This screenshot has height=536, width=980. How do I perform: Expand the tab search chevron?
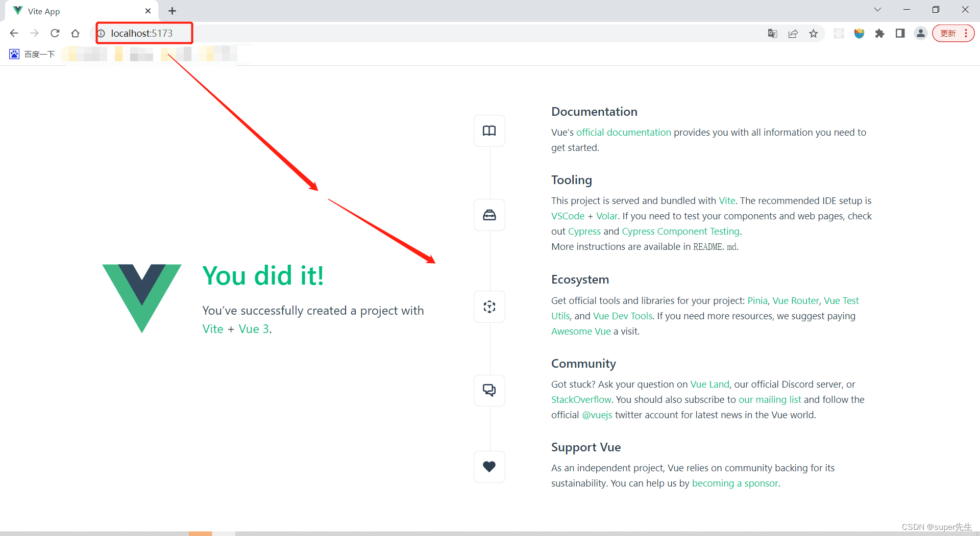coord(877,10)
